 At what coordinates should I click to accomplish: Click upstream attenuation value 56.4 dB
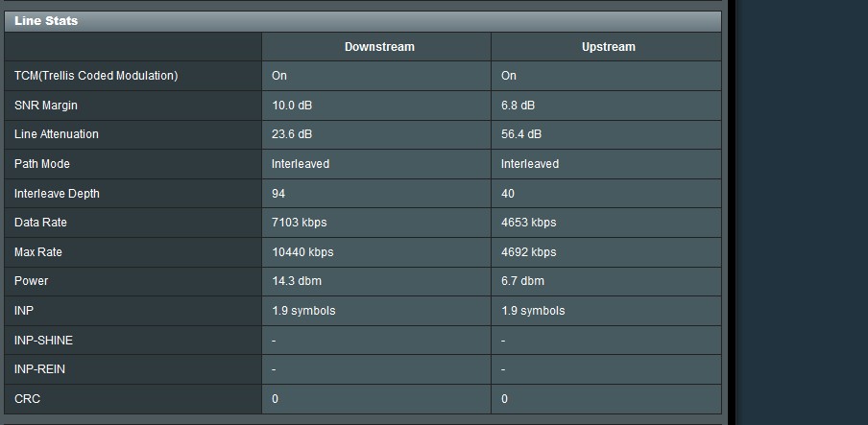521,134
